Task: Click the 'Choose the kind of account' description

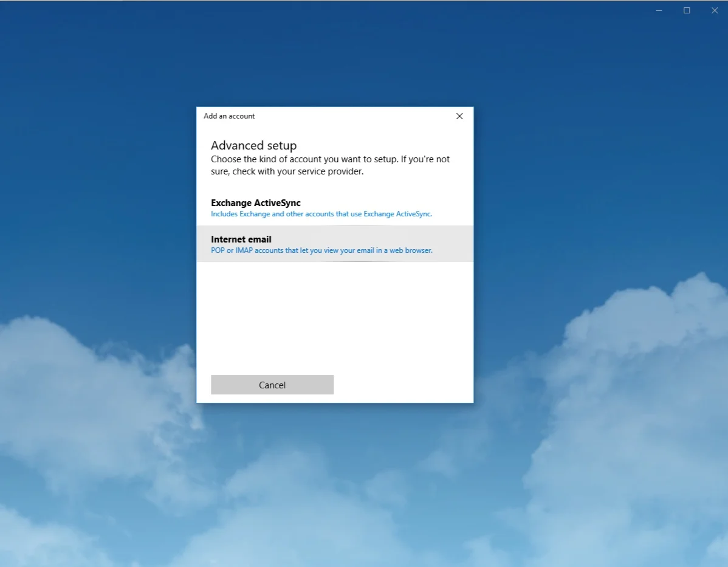Action: click(x=330, y=165)
